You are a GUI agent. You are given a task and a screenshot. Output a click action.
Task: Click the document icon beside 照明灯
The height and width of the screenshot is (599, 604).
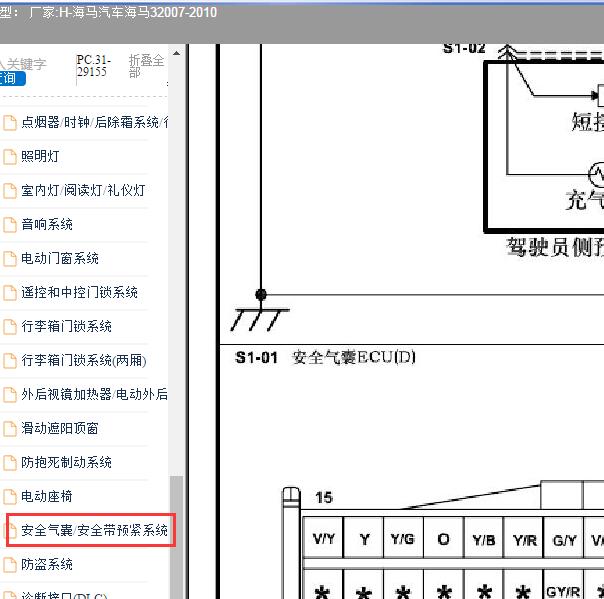(10, 157)
